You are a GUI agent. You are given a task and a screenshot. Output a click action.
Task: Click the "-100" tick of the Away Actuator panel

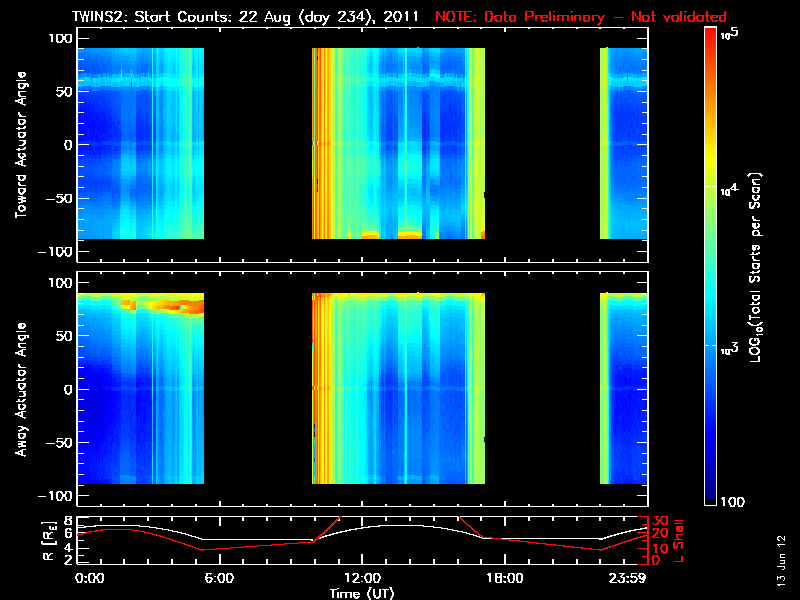(x=55, y=496)
